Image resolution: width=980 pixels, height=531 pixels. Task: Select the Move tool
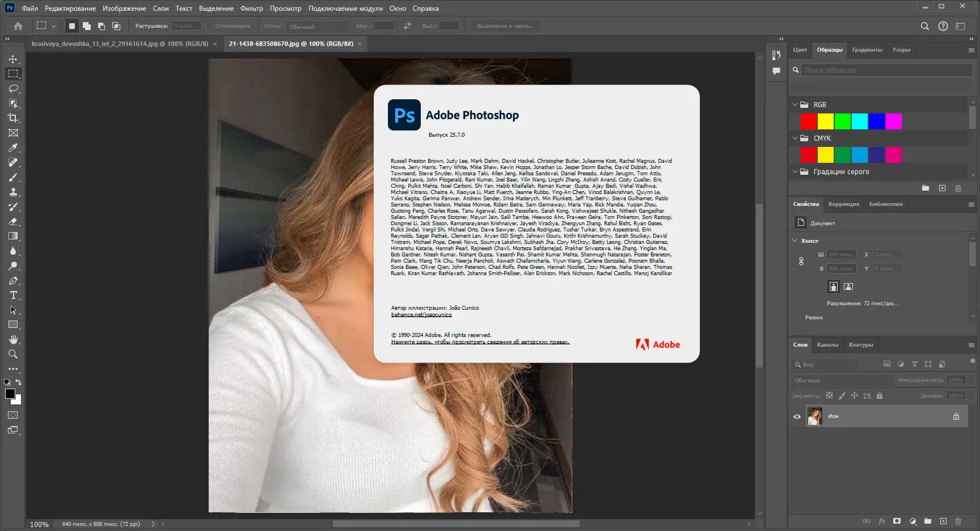pos(13,59)
